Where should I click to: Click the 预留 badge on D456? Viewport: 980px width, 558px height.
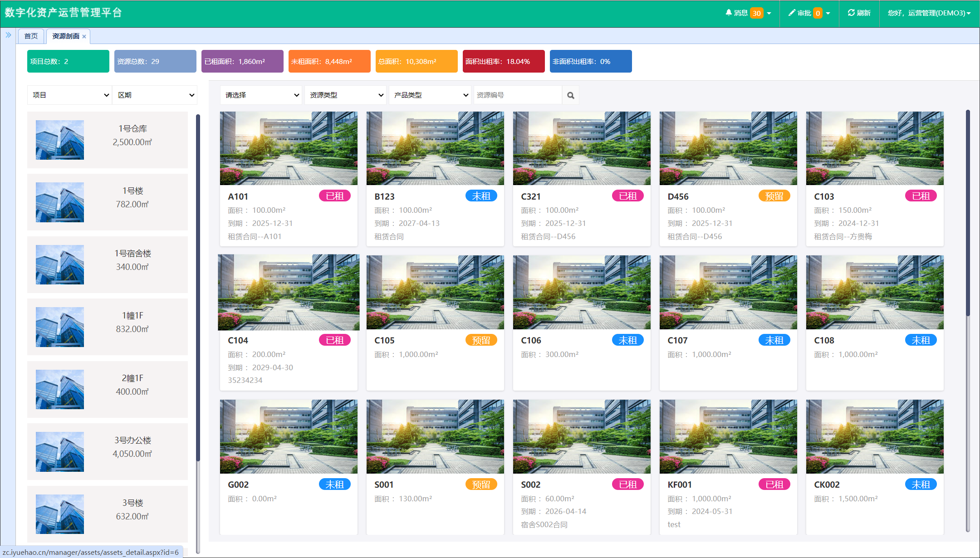coord(774,196)
